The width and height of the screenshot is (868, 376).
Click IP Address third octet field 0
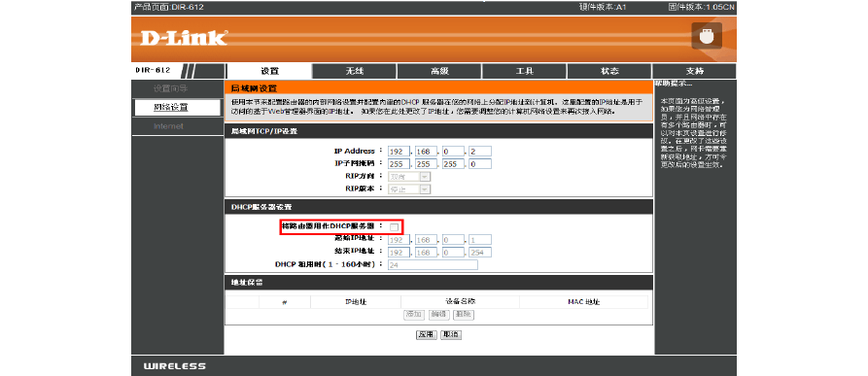click(453, 151)
